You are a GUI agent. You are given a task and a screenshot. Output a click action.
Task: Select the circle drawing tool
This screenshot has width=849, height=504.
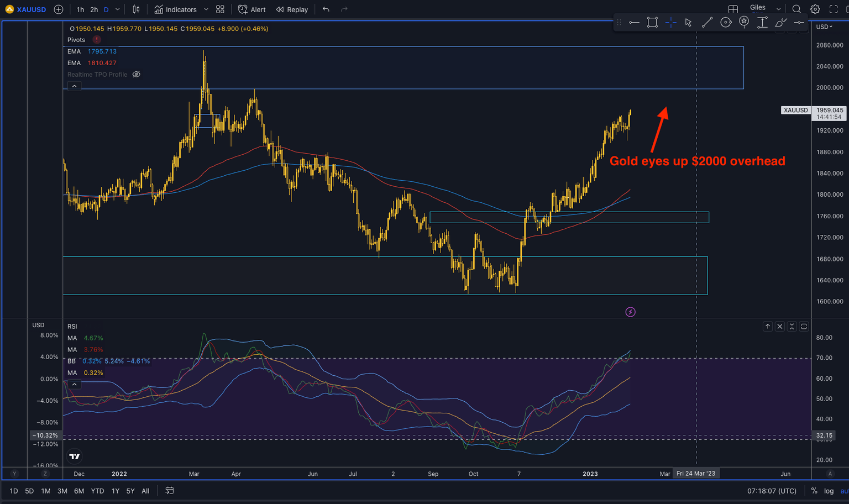pos(726,22)
